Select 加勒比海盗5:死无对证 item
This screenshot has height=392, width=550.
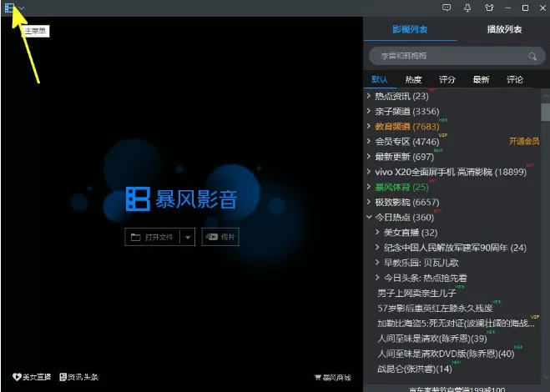click(456, 324)
